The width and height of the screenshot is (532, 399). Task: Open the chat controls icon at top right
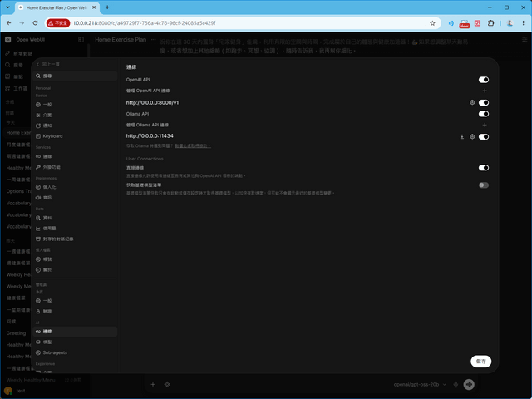(x=525, y=40)
